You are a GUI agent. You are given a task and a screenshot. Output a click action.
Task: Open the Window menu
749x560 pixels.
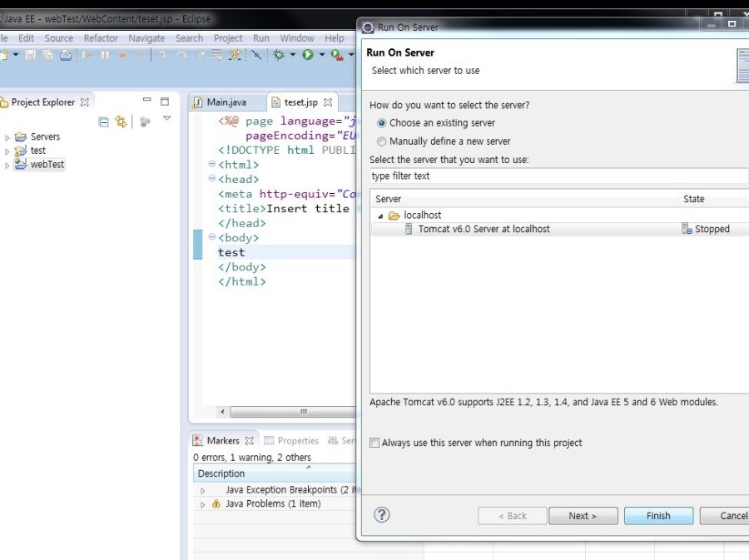pyautogui.click(x=296, y=38)
